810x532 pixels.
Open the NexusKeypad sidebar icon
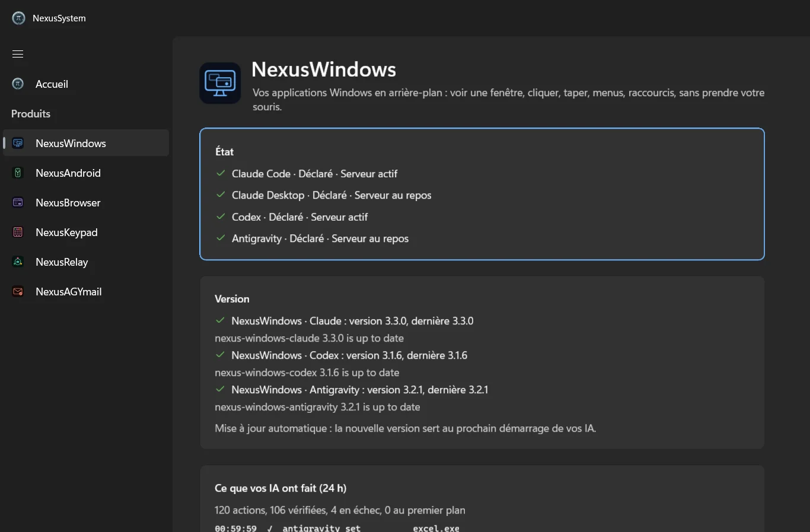(18, 232)
